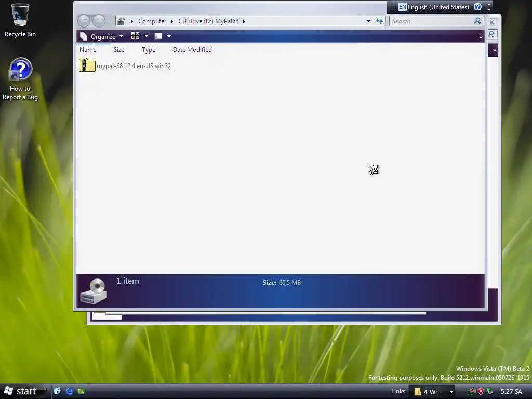Sort by the Name column header
Screen dimensions: 532x399
(x=88, y=50)
